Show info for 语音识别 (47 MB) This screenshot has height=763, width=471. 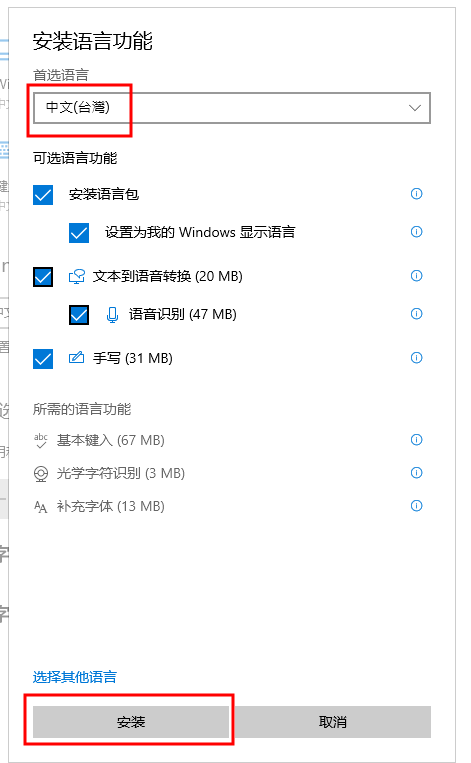(x=417, y=314)
